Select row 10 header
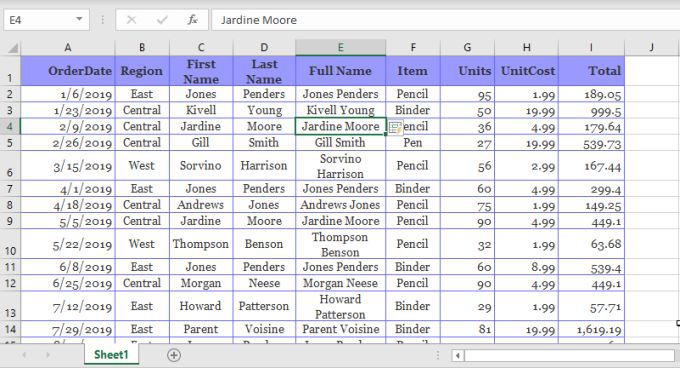The width and height of the screenshot is (680, 368). coord(10,244)
